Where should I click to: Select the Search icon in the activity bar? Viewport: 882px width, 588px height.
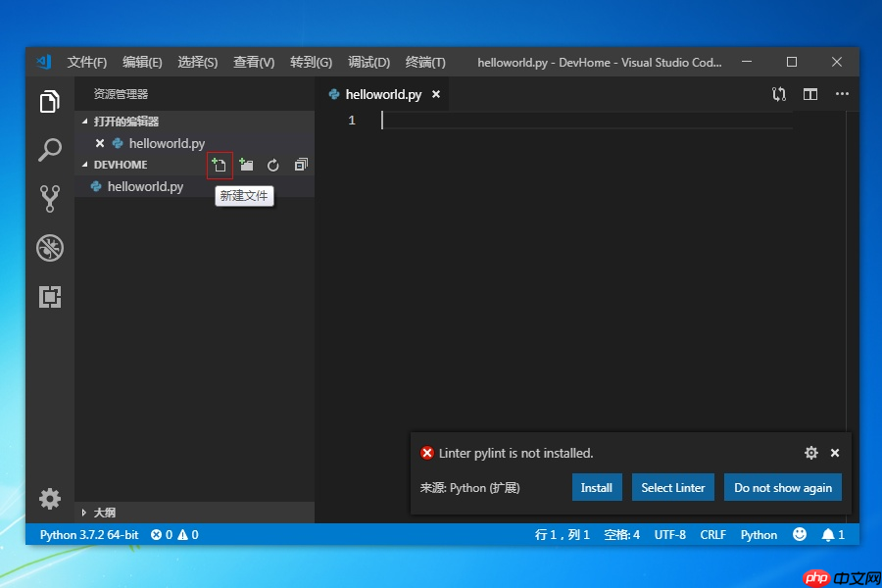click(x=50, y=149)
